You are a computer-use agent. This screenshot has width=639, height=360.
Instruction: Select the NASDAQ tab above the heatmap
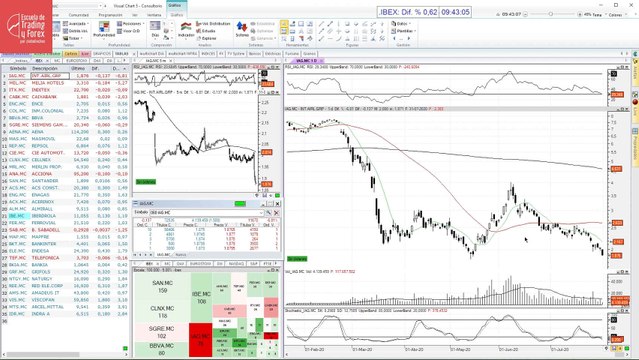pos(236,264)
